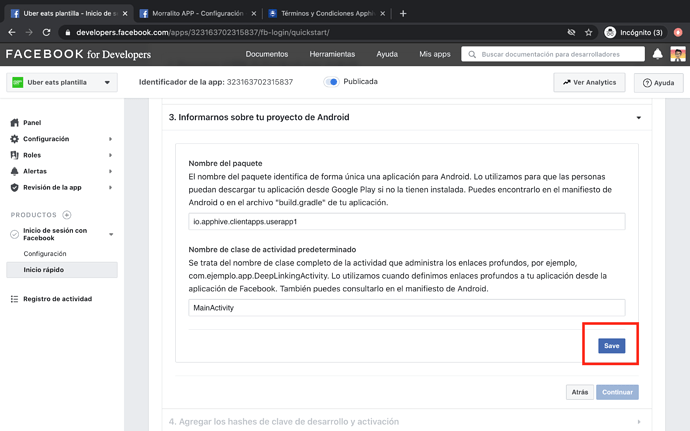This screenshot has height=431, width=690.
Task: Focus the developer documentation search box
Action: click(x=553, y=54)
